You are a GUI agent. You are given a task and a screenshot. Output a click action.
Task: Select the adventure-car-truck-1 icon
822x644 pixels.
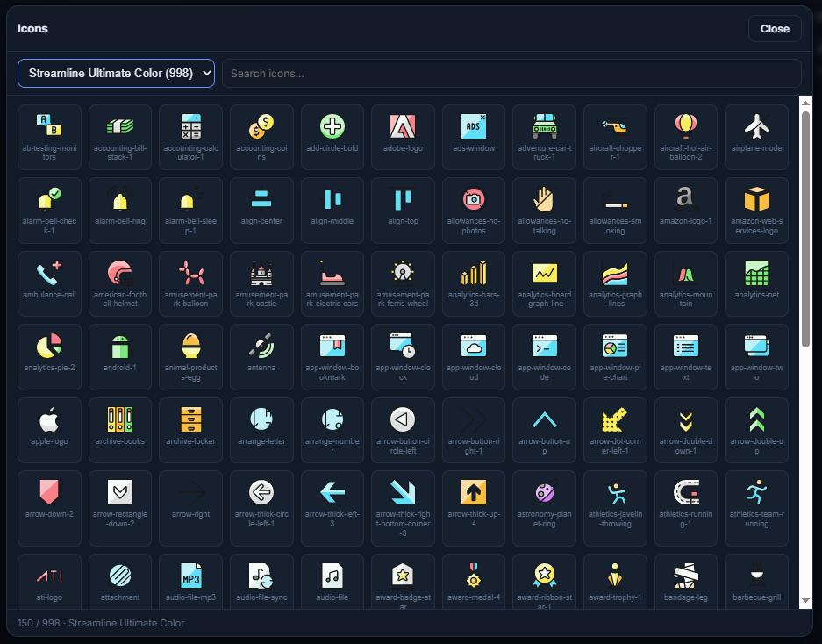tap(544, 138)
